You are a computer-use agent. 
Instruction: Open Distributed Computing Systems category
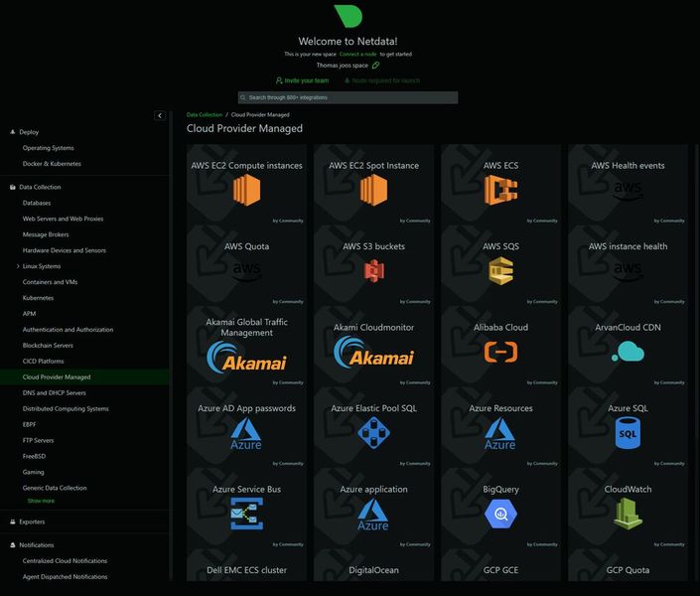click(x=66, y=409)
